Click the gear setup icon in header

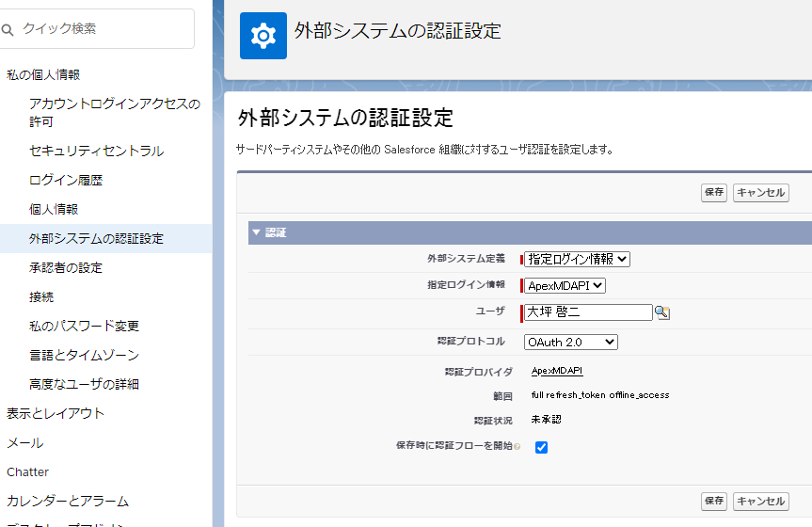263,36
